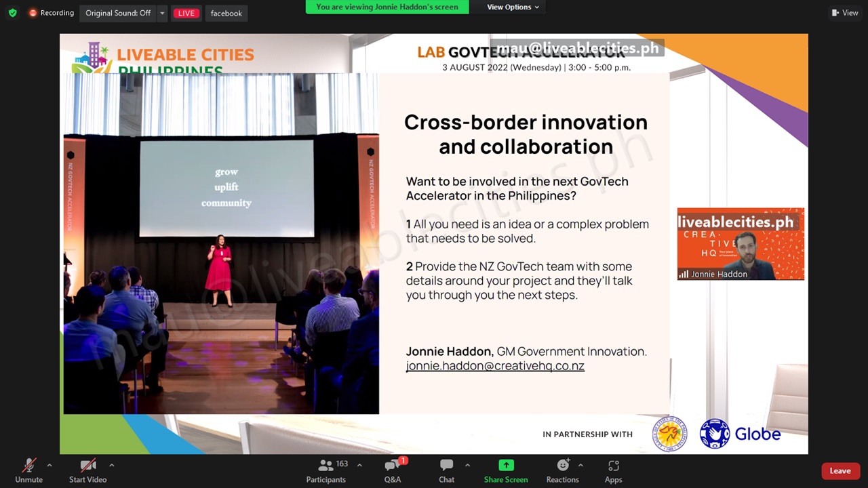Expand video settings caret next to Start Video
The height and width of the screenshot is (488, 868).
(111, 465)
